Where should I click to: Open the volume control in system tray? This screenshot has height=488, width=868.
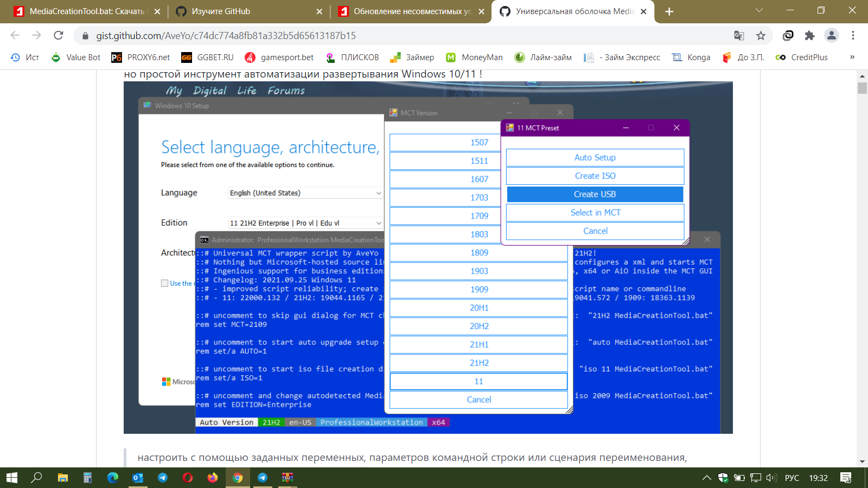[x=771, y=478]
